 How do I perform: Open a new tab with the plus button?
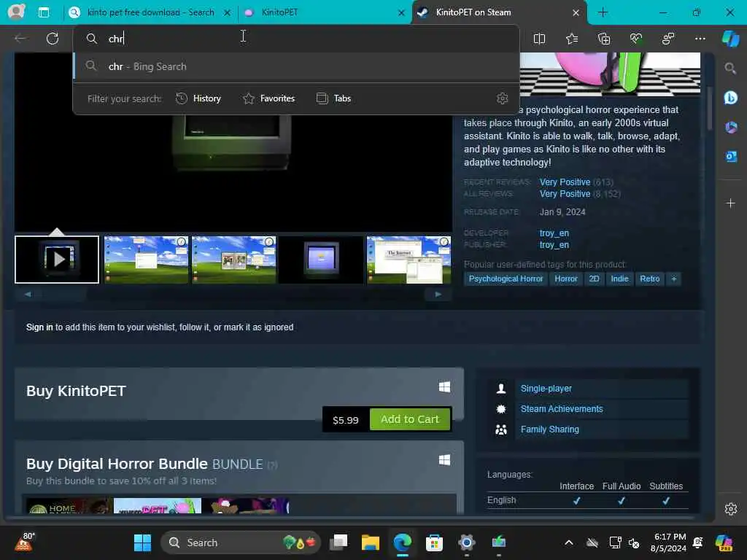click(x=603, y=12)
